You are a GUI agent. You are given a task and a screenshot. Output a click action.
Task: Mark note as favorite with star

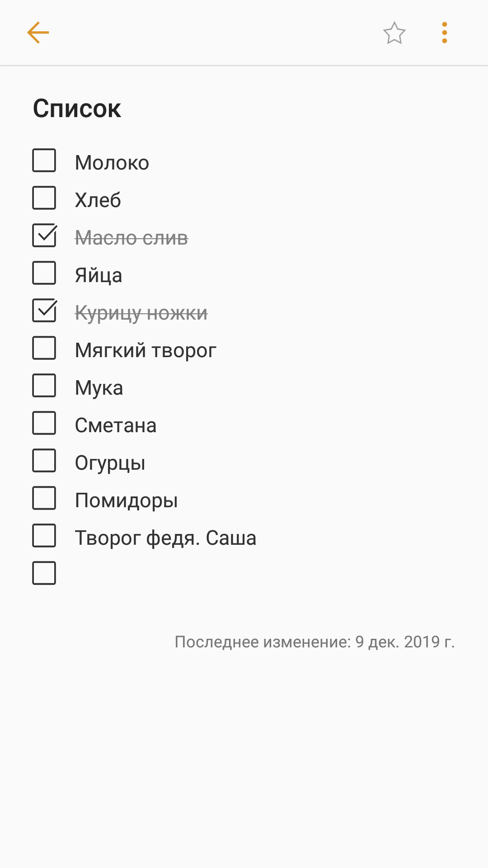pyautogui.click(x=394, y=33)
